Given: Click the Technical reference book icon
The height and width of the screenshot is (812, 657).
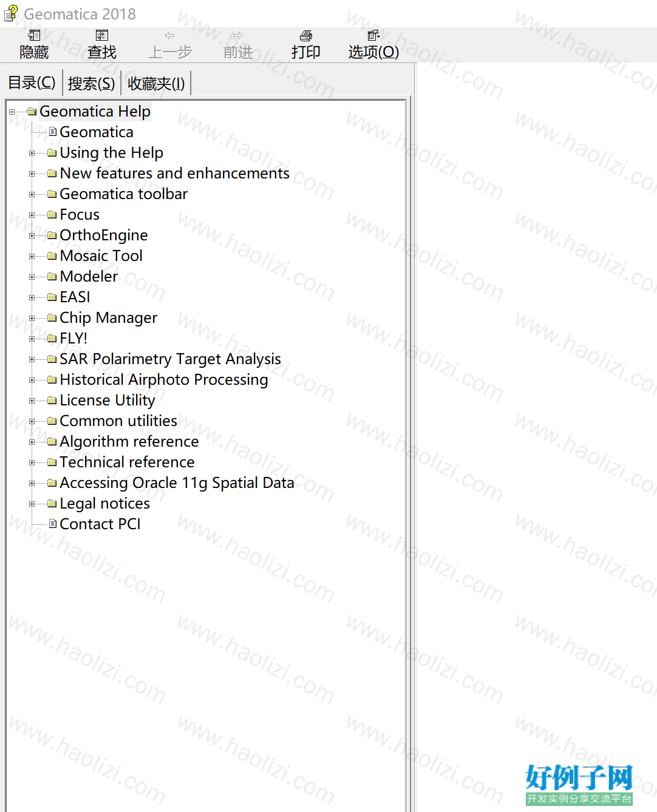Looking at the screenshot, I should 52,462.
